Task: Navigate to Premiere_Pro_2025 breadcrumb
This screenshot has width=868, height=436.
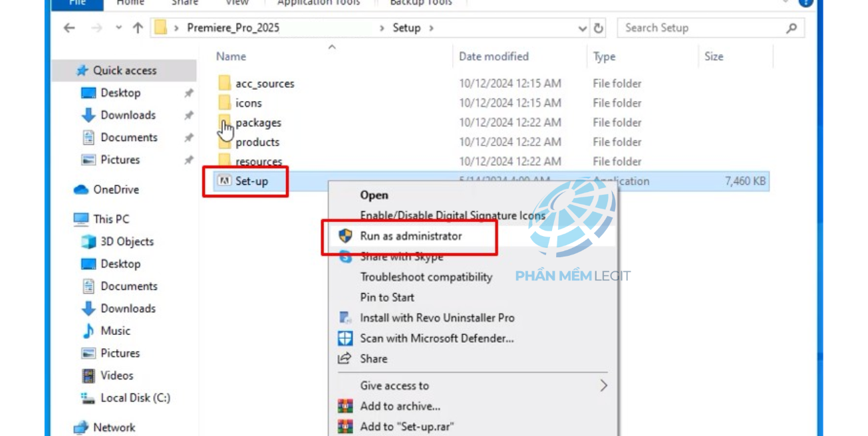Action: click(x=233, y=28)
